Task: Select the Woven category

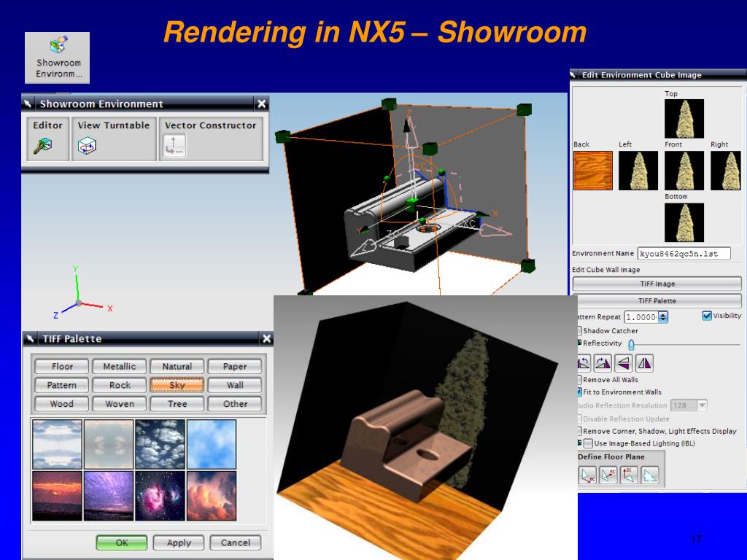Action: (x=120, y=403)
